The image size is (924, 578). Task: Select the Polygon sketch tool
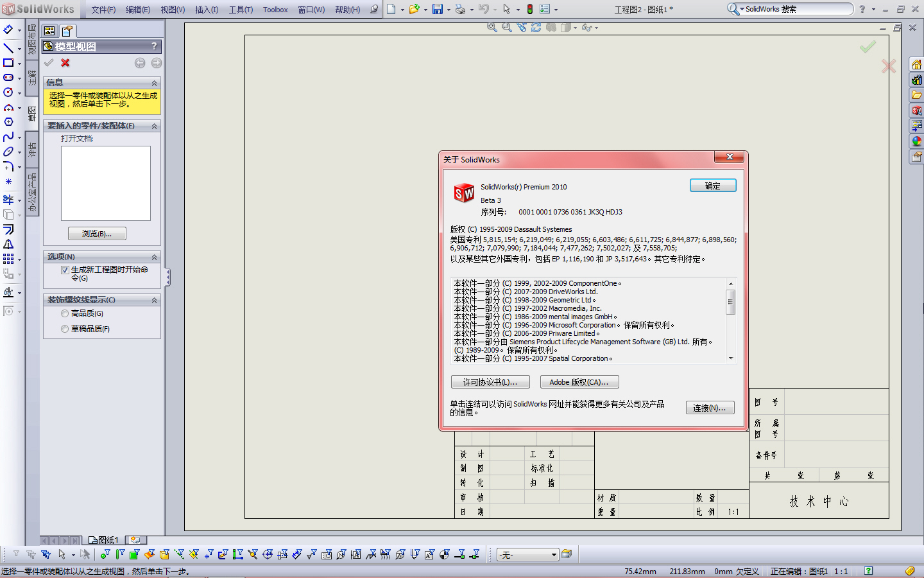pos(8,122)
